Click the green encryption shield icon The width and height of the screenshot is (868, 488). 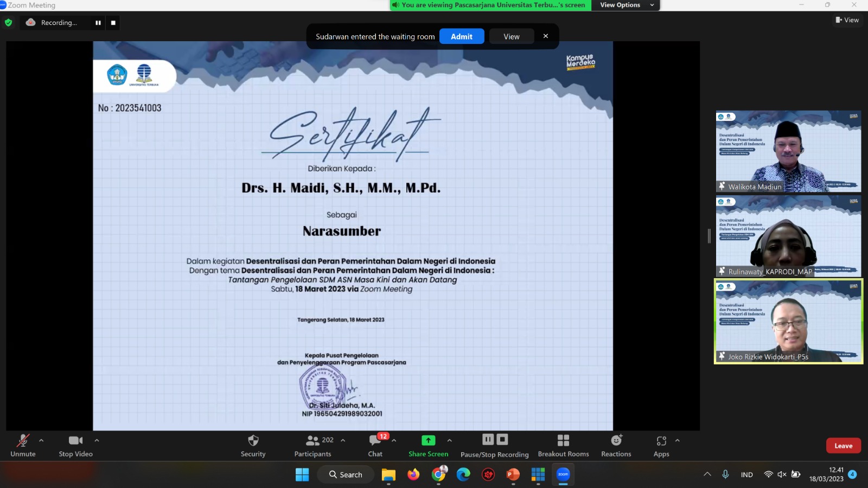coord(8,23)
